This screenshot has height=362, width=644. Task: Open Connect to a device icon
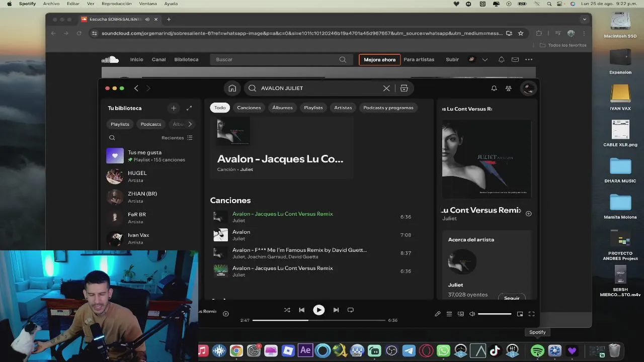click(461, 314)
